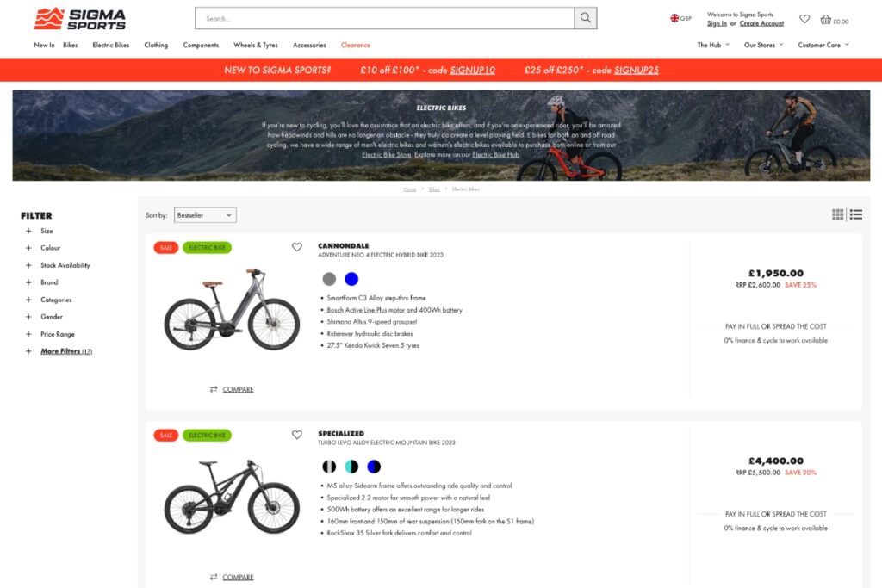The image size is (882, 588).
Task: Open Our Stores dropdown menu
Action: point(763,45)
